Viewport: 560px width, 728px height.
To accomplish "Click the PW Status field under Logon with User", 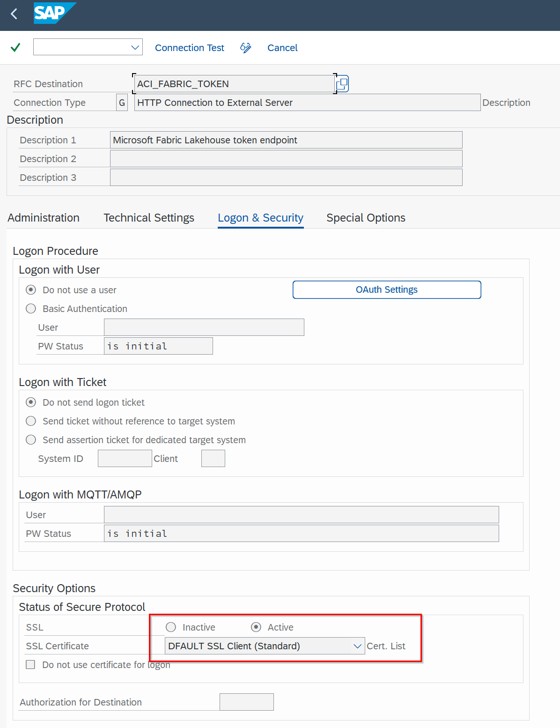I will point(158,346).
